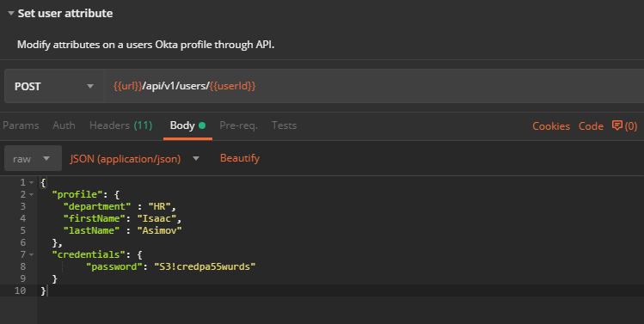Image resolution: width=644 pixels, height=324 pixels.
Task: Click the "HR" value
Action: 159,206
